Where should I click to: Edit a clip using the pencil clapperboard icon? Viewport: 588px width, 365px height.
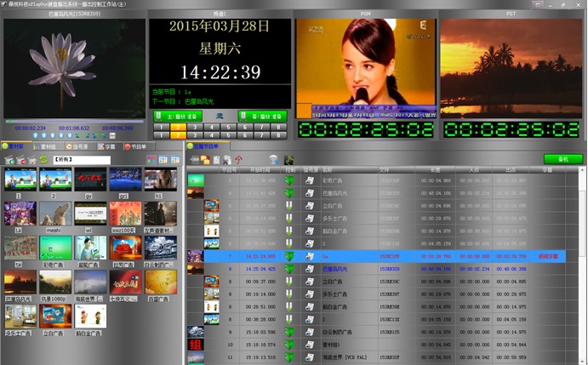click(32, 160)
